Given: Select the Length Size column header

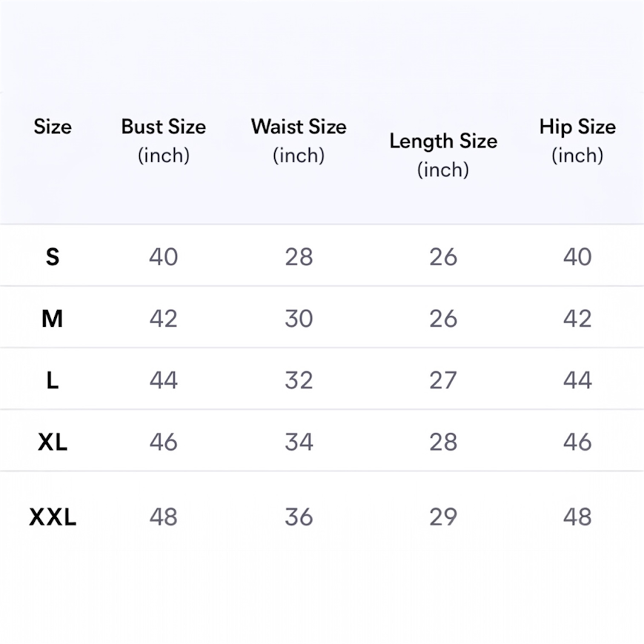Looking at the screenshot, I should click(443, 154).
